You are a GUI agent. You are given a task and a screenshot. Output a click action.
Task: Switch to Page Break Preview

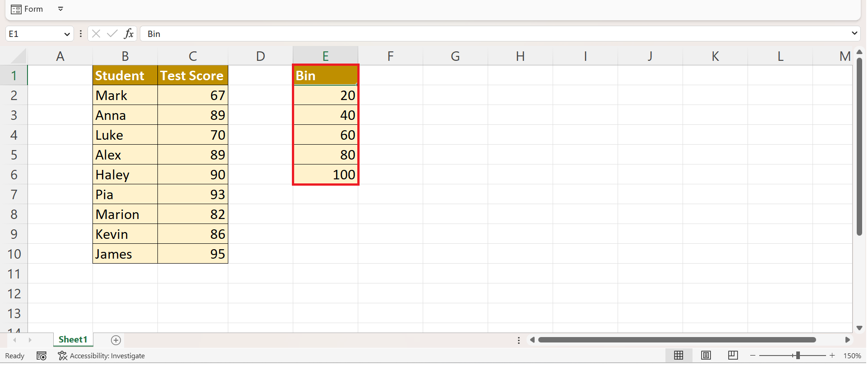(x=733, y=356)
